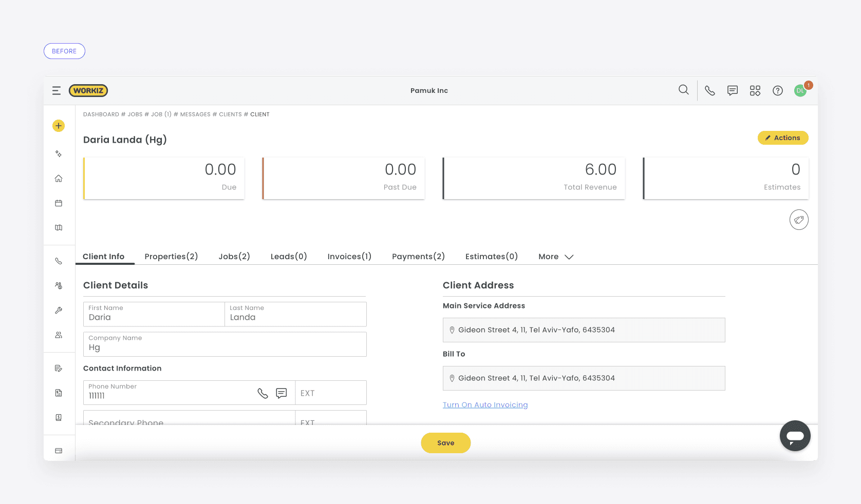
Task: Switch to the Client Info tab
Action: point(104,257)
